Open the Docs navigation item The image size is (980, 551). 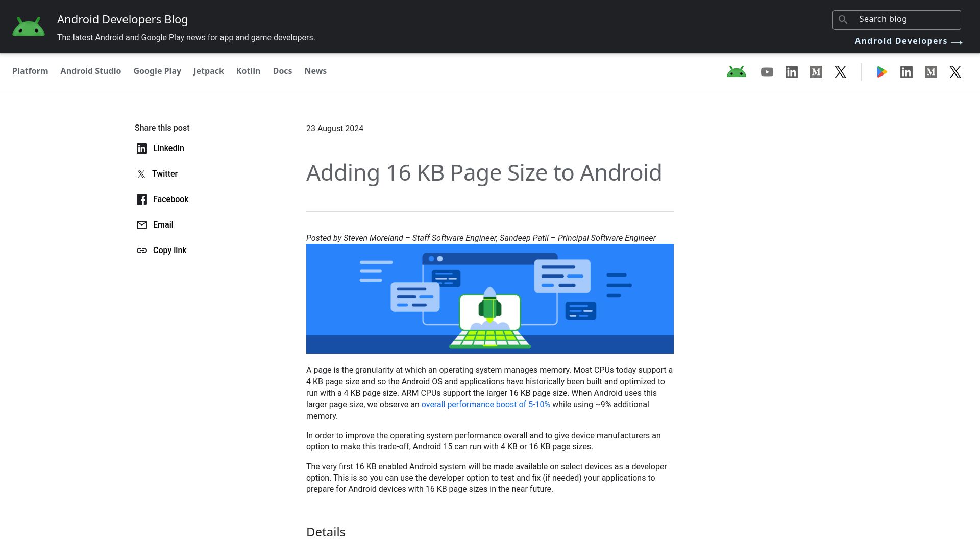282,71
